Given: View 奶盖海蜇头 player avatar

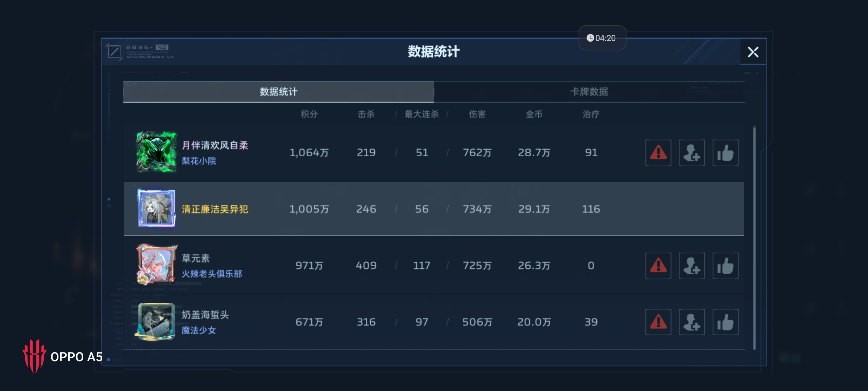Looking at the screenshot, I should pyautogui.click(x=156, y=322).
